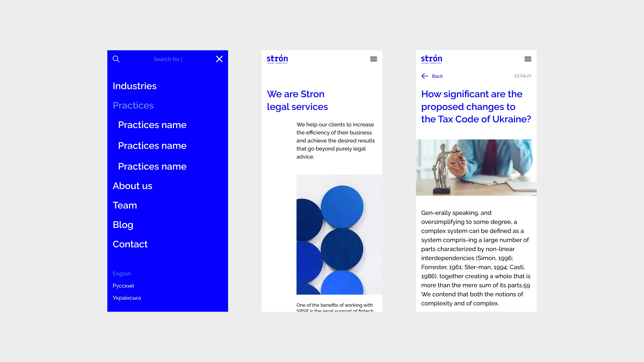Select the last Practices name entry
This screenshot has height=362, width=644.
coord(152,166)
